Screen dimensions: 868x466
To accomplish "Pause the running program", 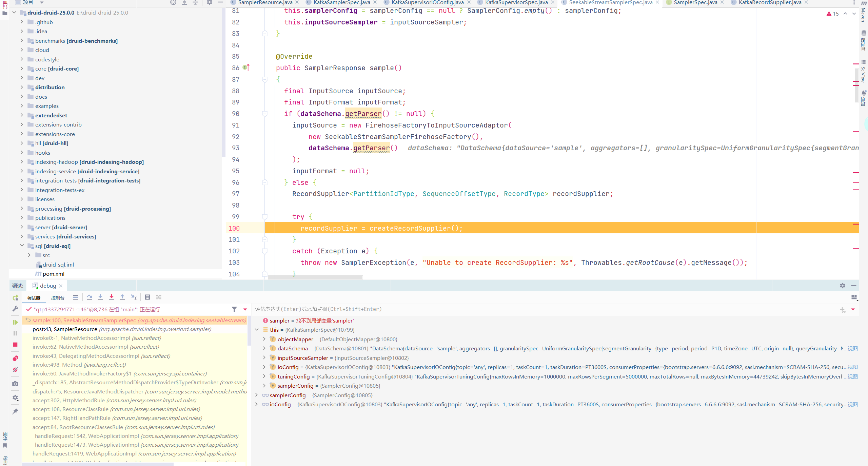I will [x=15, y=333].
